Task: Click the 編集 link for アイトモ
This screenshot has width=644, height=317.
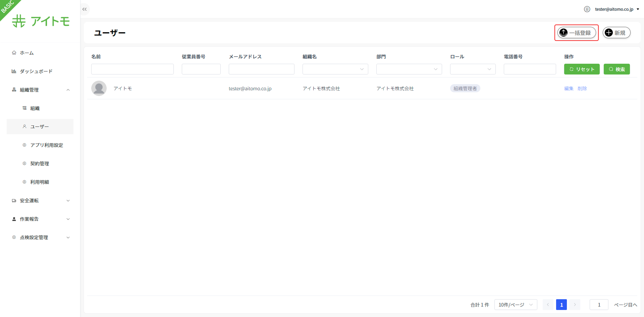Action: tap(569, 89)
